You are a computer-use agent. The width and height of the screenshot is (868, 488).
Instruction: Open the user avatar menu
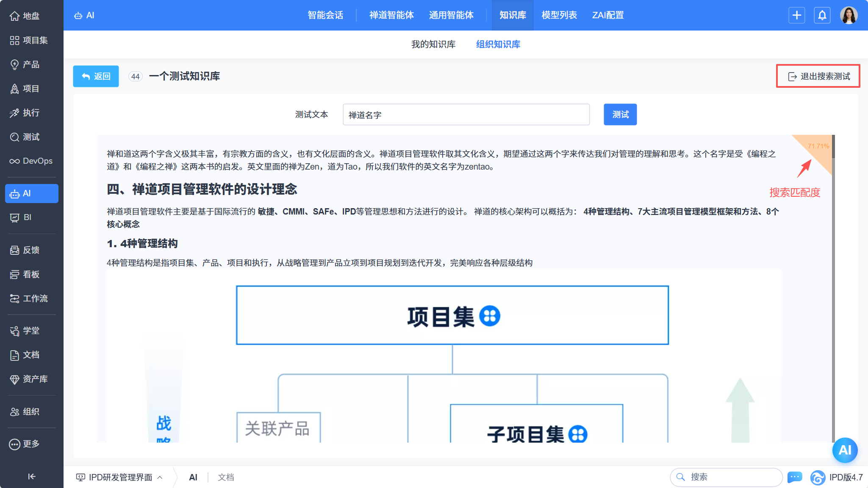[849, 15]
